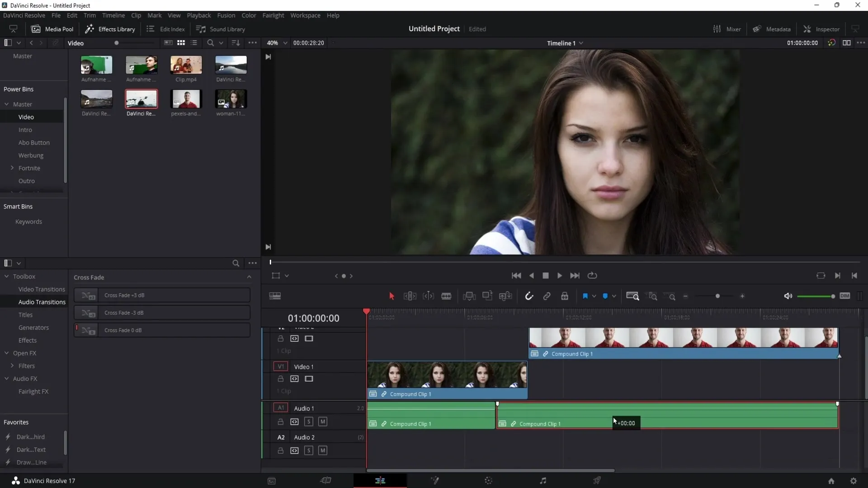The height and width of the screenshot is (488, 868).
Task: Solo the Audio 2 track
Action: [x=309, y=450]
